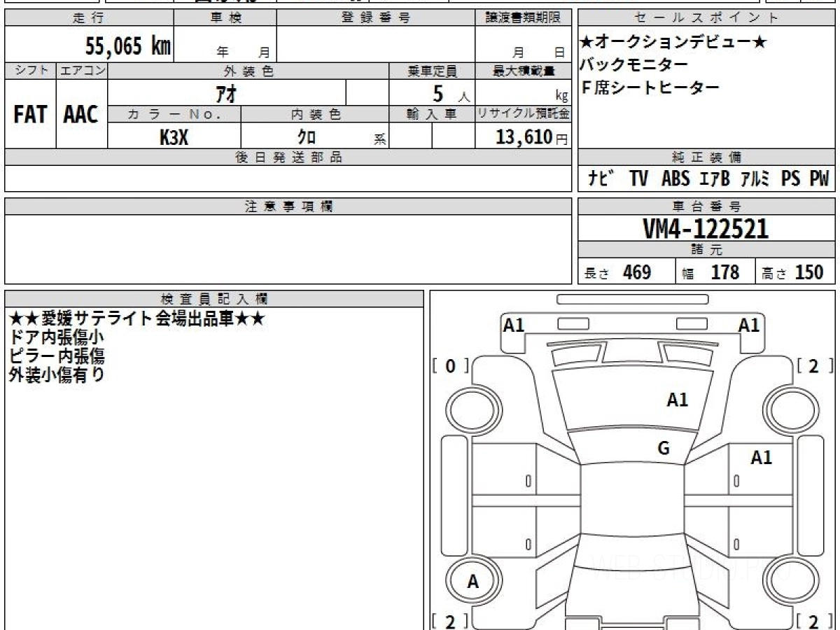Click the AAC air conditioner value
The image size is (840, 630).
click(x=81, y=114)
